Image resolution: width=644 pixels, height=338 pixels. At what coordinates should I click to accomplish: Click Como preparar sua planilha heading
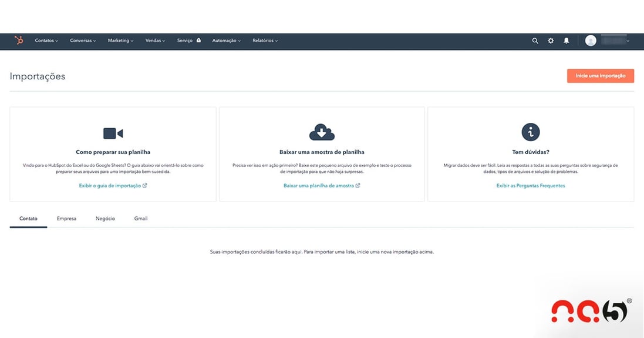tap(113, 152)
